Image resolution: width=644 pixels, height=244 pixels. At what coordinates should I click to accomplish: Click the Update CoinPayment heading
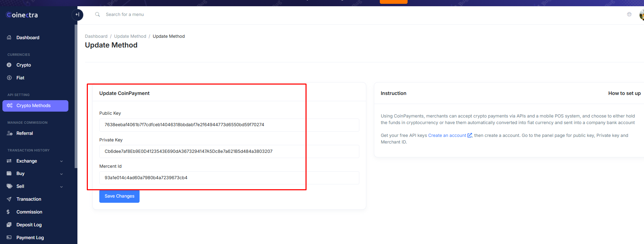click(x=124, y=93)
